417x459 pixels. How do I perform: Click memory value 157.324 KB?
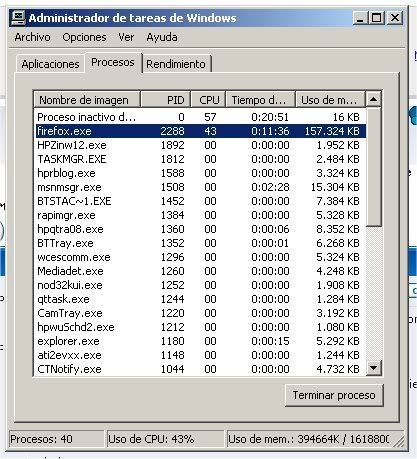click(332, 131)
